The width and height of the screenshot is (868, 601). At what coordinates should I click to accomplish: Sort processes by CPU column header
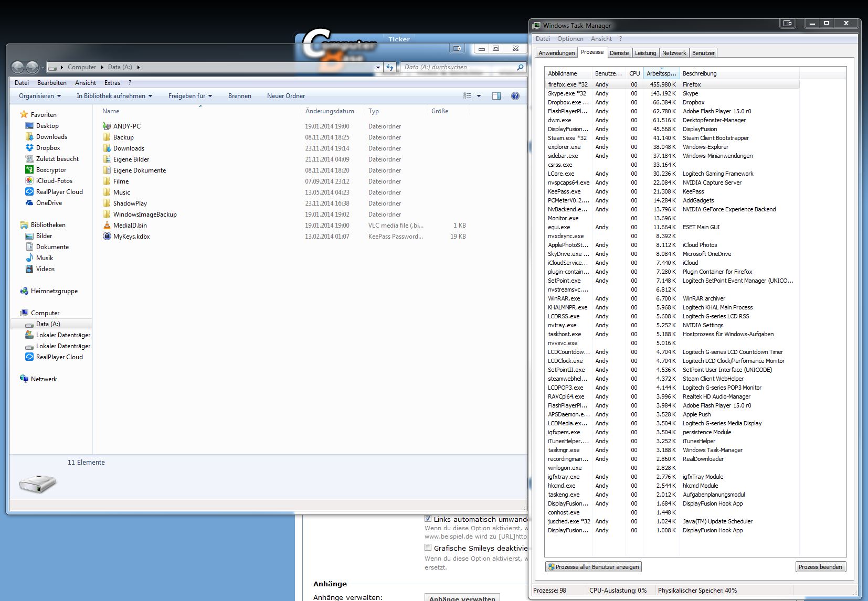634,73
